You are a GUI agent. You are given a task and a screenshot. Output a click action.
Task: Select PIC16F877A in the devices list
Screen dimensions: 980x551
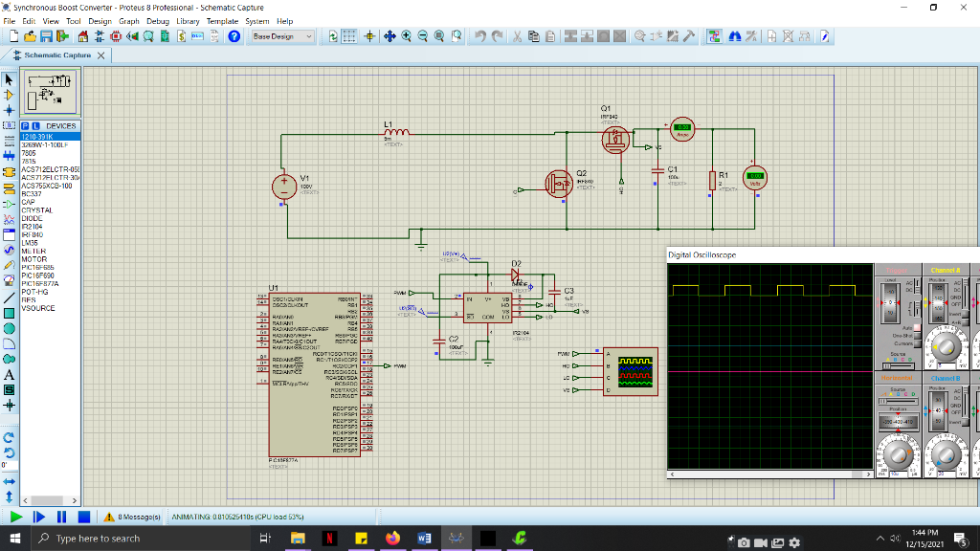(39, 283)
